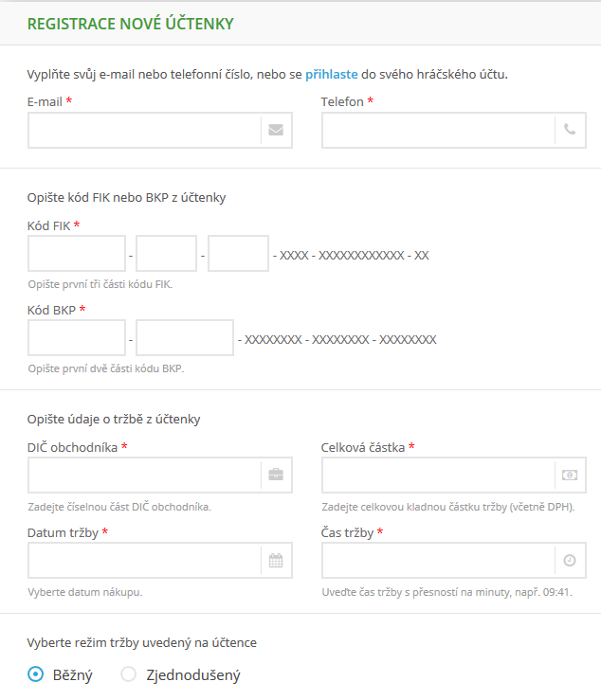The width and height of the screenshot is (601, 700).
Task: Focus the Čas tržby time field
Action: point(438,560)
